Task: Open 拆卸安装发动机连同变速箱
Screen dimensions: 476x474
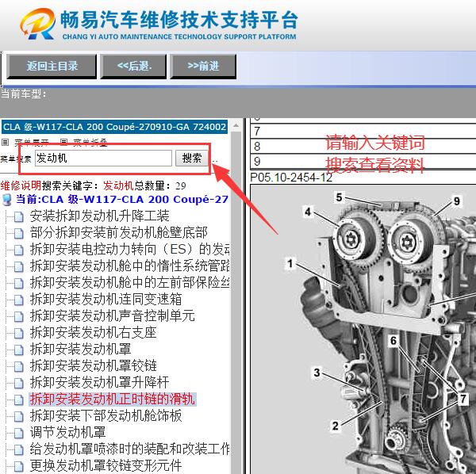Action: (x=106, y=300)
